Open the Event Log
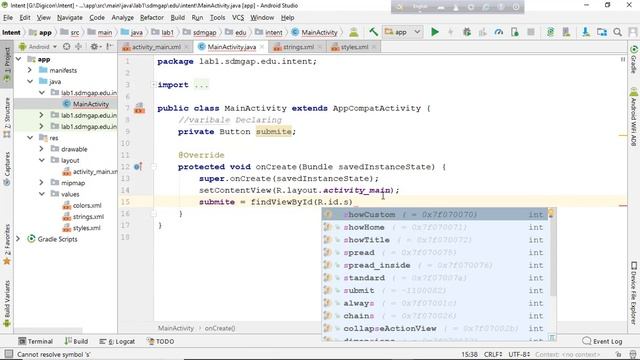640x360 pixels. [602, 341]
